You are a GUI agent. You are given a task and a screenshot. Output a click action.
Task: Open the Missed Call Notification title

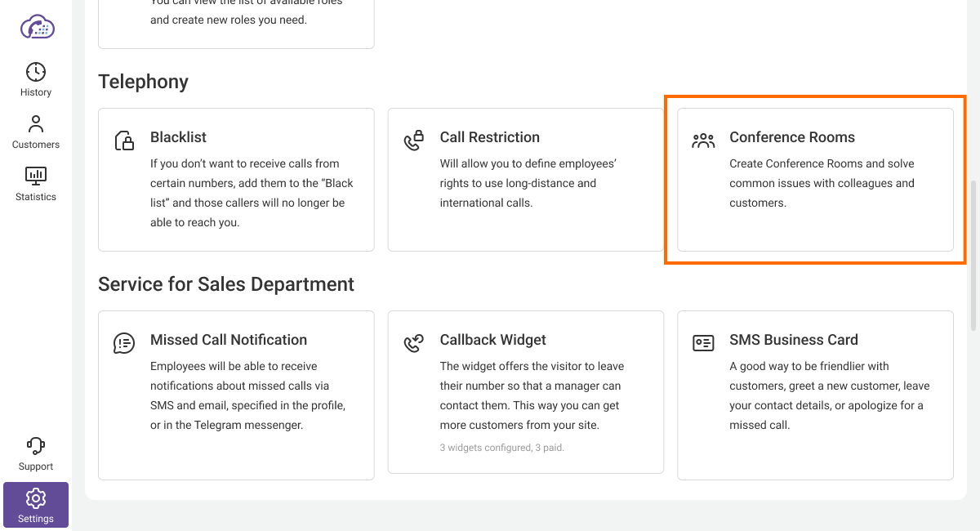229,340
